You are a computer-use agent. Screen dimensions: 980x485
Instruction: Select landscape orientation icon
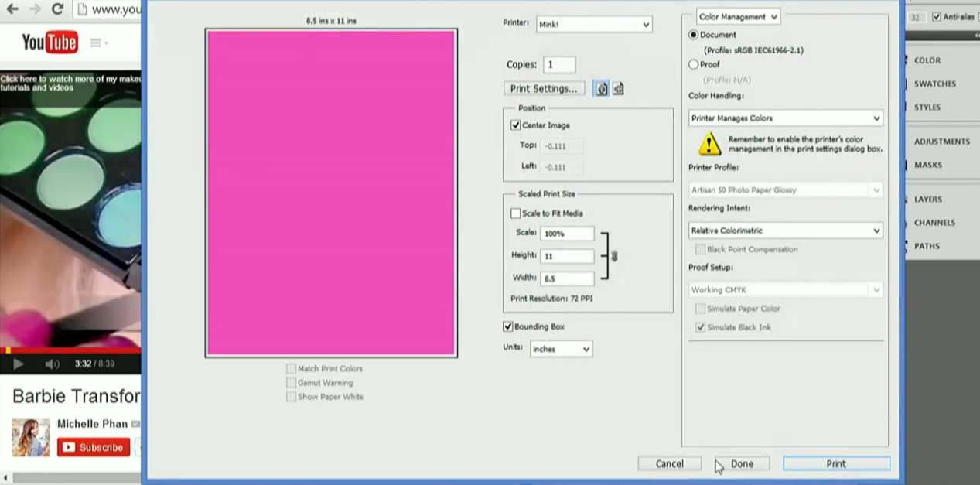[x=618, y=89]
